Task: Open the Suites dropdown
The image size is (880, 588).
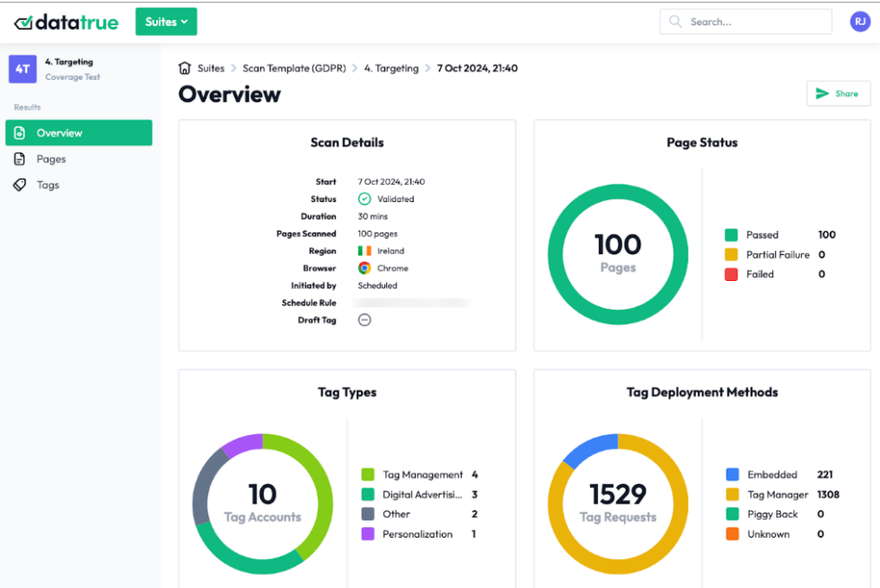Action: [x=166, y=22]
